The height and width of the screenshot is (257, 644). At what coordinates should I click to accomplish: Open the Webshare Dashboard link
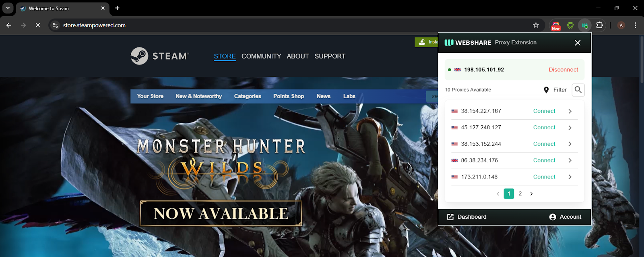click(467, 217)
